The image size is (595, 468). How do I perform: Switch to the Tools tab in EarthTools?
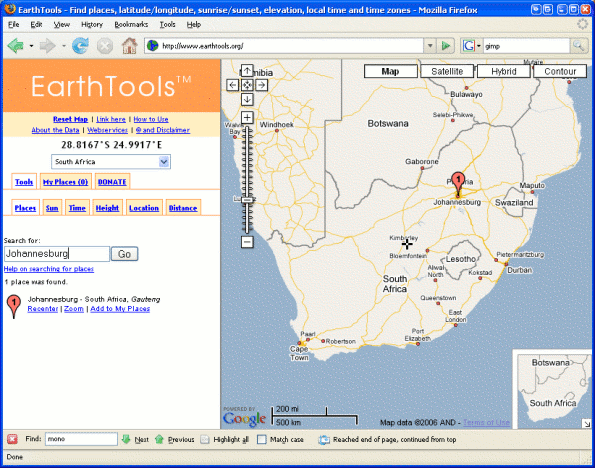point(24,182)
